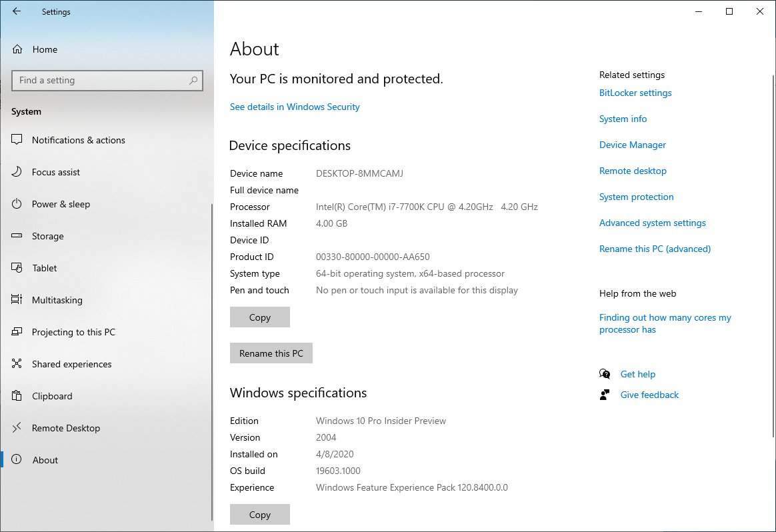Image resolution: width=776 pixels, height=532 pixels.
Task: Click Windows Feature Experience Pack value
Action: click(x=412, y=487)
